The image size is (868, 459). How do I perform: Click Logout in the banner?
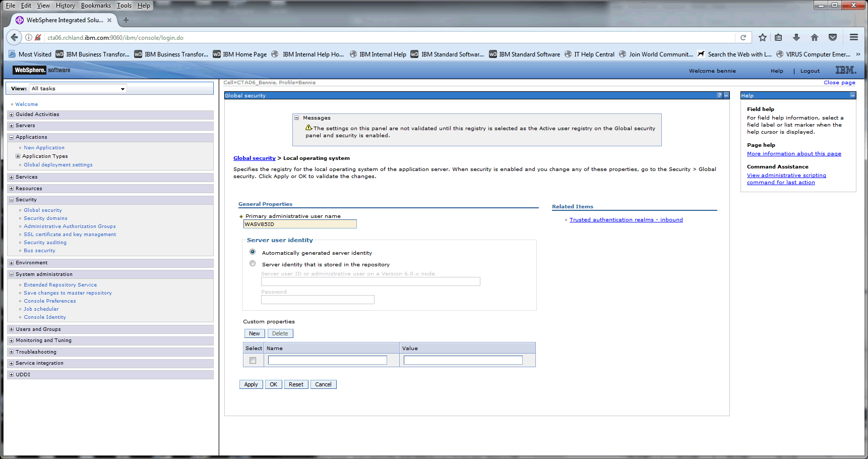click(x=810, y=71)
